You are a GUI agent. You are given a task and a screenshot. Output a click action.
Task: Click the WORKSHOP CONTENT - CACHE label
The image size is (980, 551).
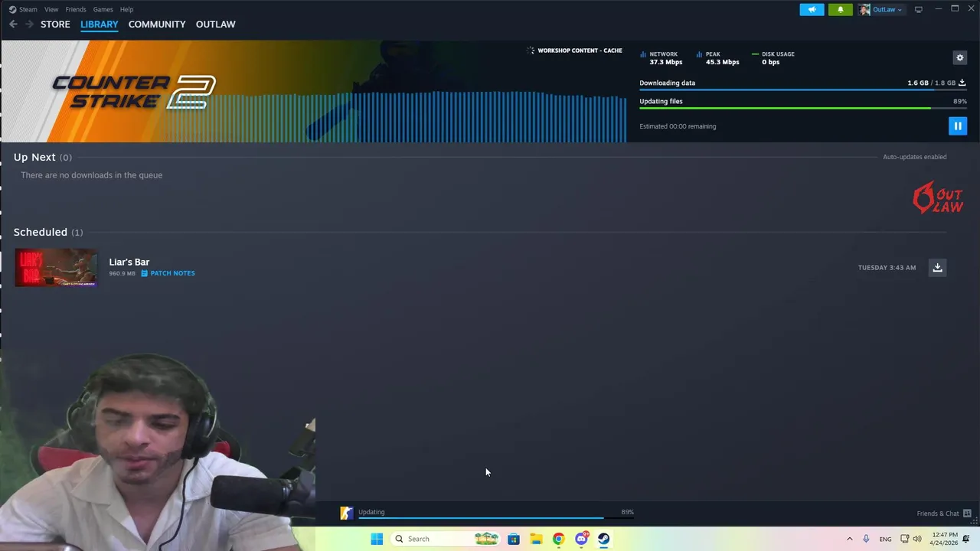click(x=580, y=51)
